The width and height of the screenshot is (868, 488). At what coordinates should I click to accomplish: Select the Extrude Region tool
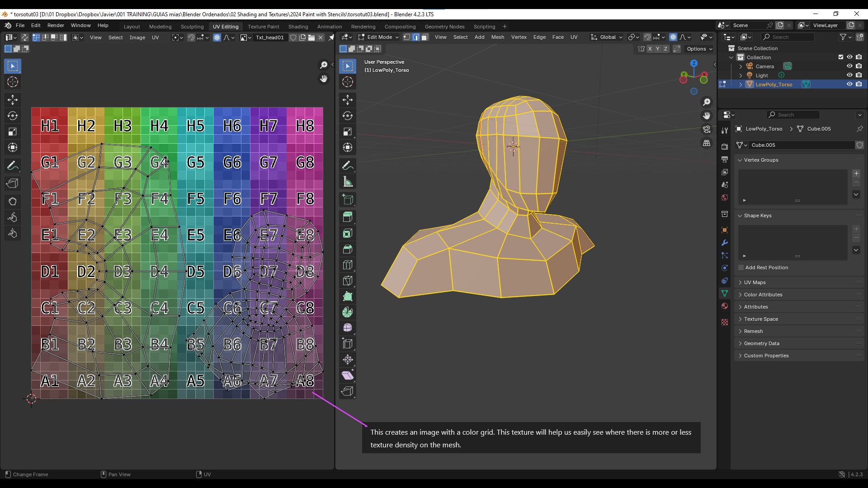[348, 217]
